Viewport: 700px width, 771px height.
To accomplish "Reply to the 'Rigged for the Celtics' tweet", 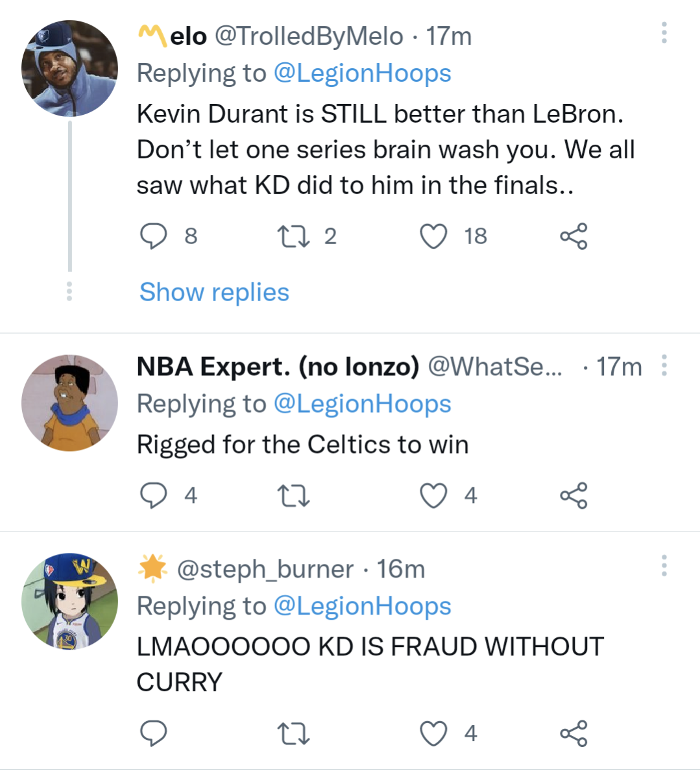I will point(154,496).
